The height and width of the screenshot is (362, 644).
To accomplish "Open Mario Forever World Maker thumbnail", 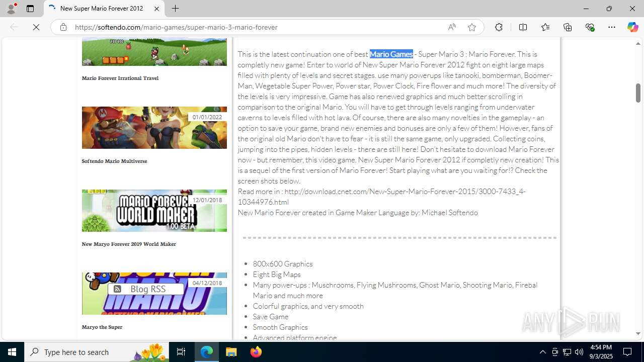I will [x=154, y=211].
